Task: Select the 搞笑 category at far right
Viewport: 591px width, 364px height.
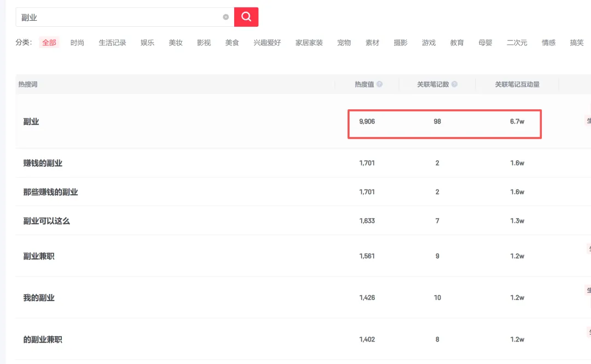Action: point(577,43)
